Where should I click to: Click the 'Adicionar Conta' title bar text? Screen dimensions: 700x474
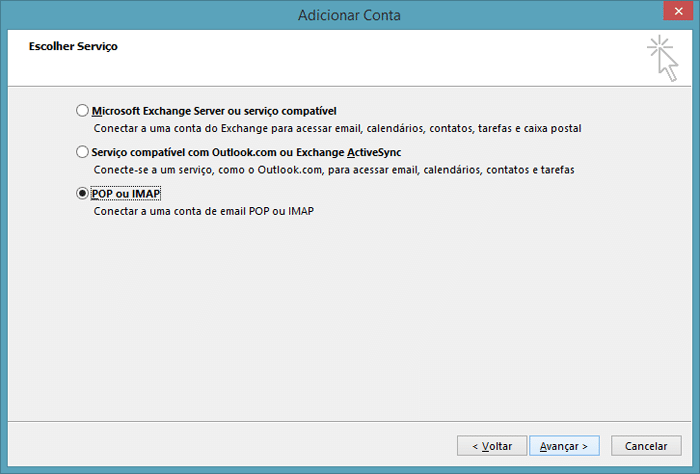coord(349,15)
